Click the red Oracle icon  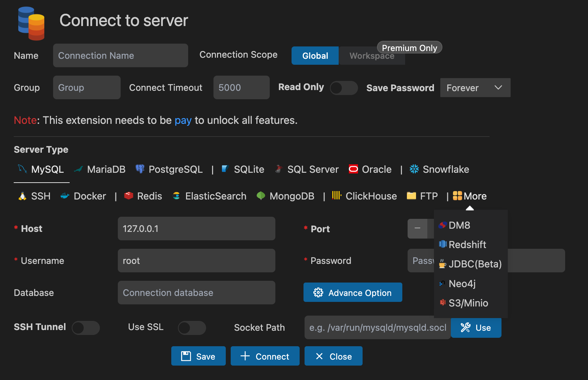pos(353,169)
